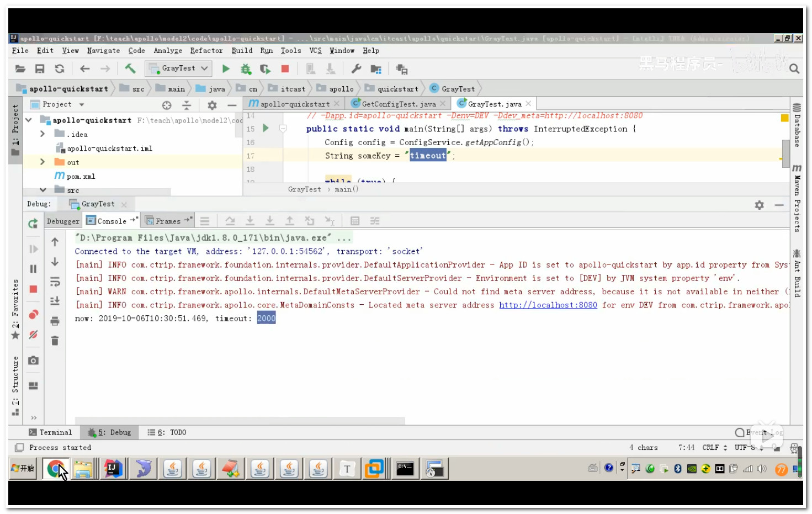This screenshot has height=514, width=812.
Task: Click the Synchronize refresh icon in toolbar
Action: (60, 69)
